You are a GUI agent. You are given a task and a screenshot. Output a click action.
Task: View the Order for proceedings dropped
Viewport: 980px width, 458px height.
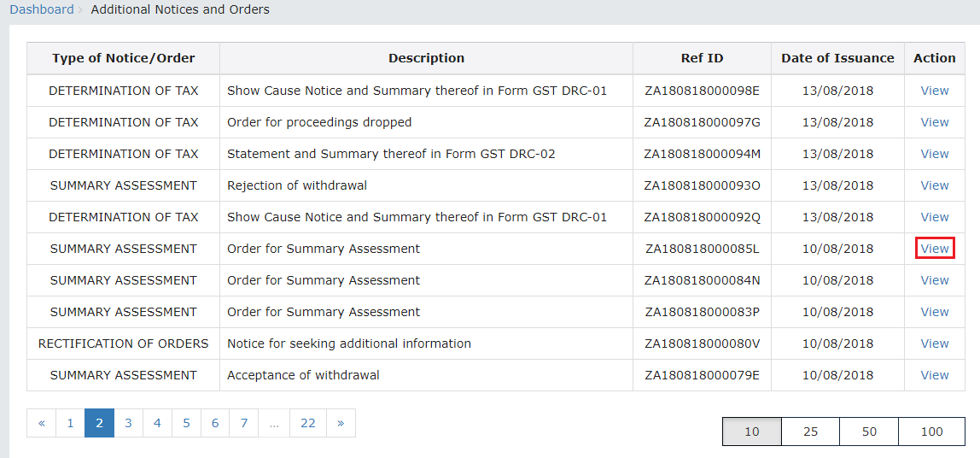934,122
